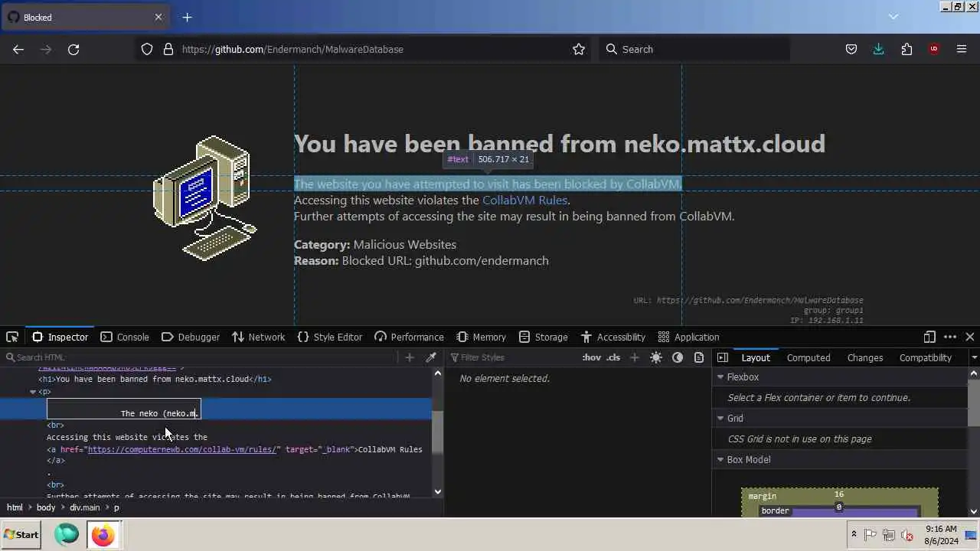Screen dimensions: 980x551
Task: Grab a color with the eyedropper
Action: tap(431, 357)
